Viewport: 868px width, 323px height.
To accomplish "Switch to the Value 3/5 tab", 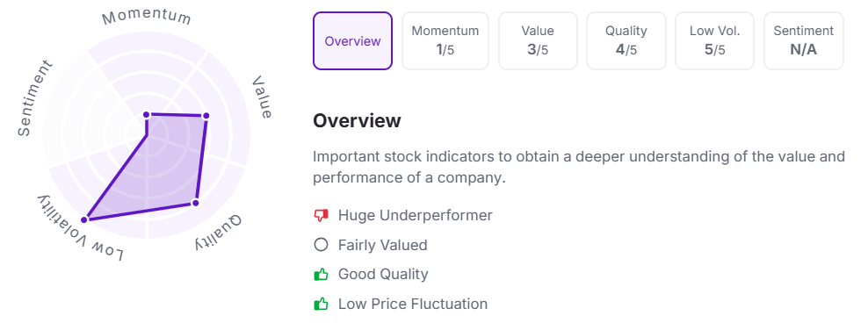I will coord(538,41).
